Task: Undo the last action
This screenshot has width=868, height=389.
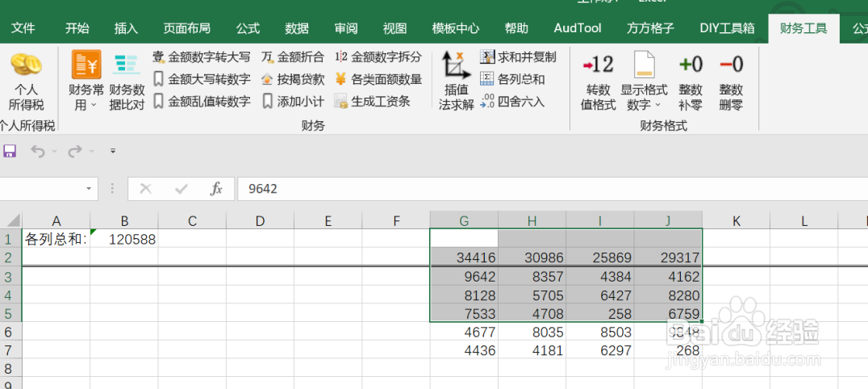Action: pyautogui.click(x=38, y=151)
